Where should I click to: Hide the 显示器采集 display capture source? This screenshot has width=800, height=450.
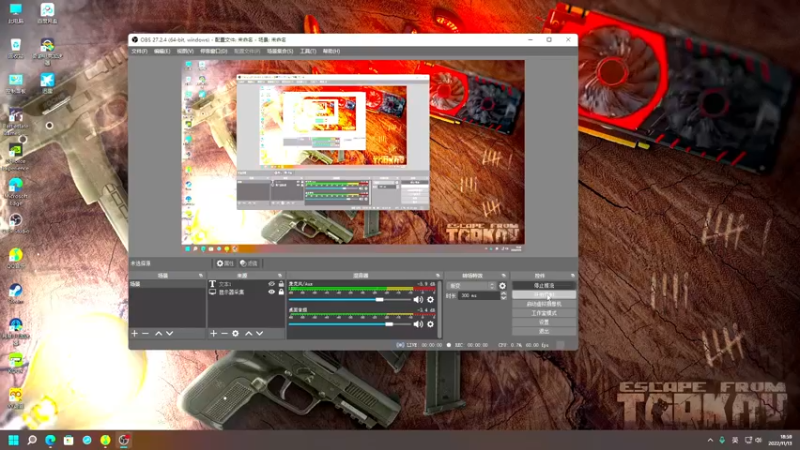coord(271,292)
